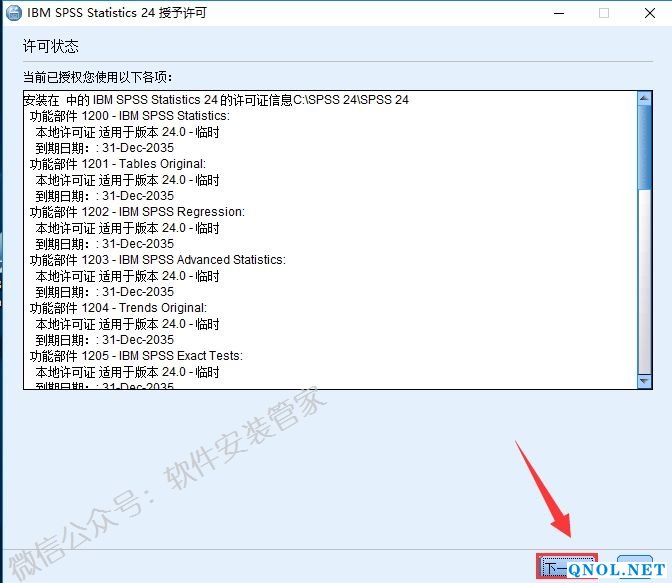This screenshot has width=672, height=583.
Task: Select the 1202 - IBM SPSS Regression line
Action: (136, 212)
